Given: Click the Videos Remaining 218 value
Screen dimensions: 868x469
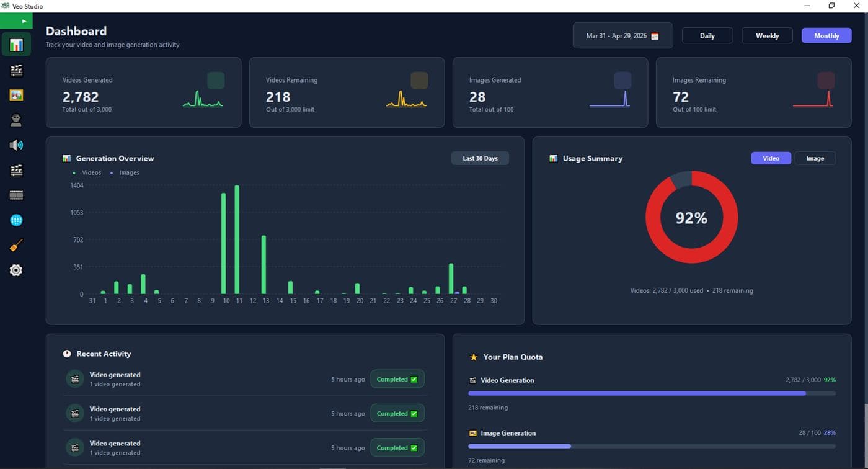Looking at the screenshot, I should (x=278, y=97).
